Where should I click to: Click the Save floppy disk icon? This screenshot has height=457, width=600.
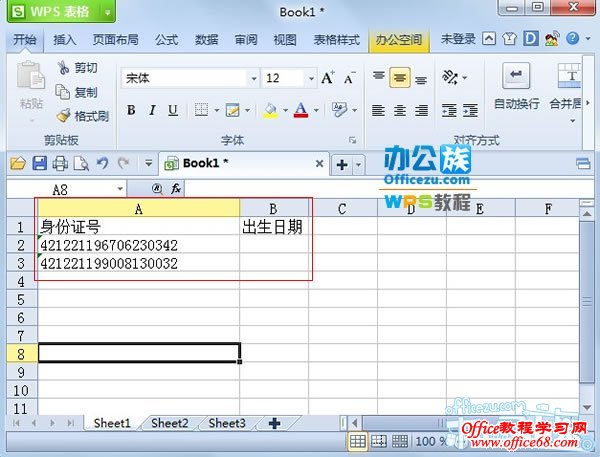(39, 163)
